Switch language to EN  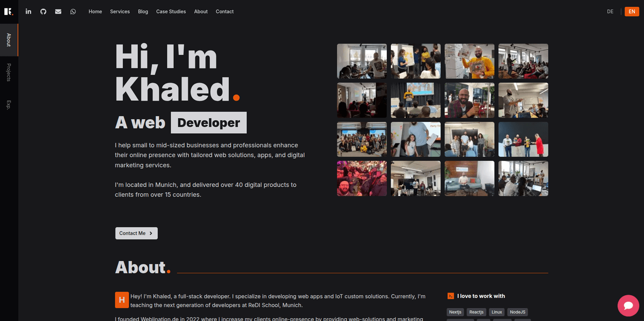pyautogui.click(x=632, y=11)
